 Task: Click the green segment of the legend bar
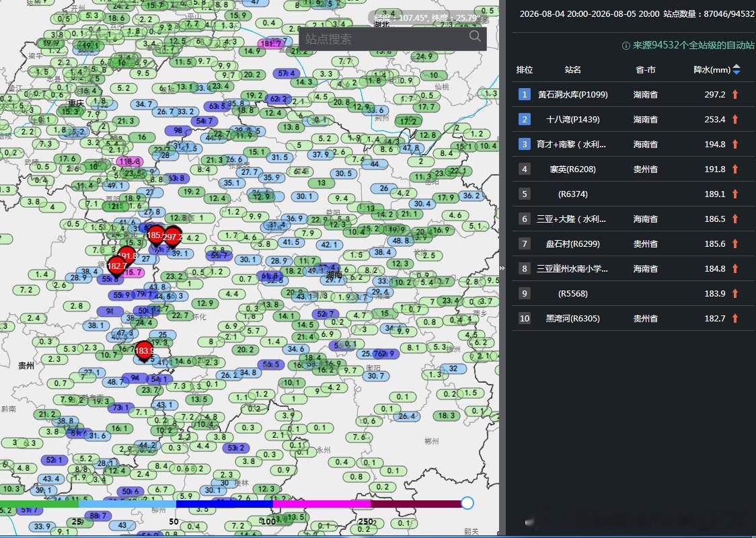pos(39,504)
